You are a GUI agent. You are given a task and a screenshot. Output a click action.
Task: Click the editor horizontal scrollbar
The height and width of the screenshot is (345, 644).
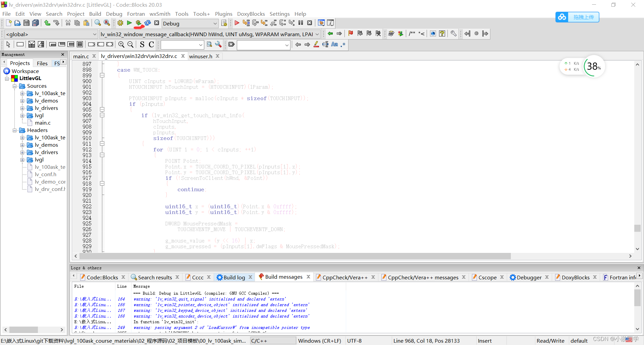(x=294, y=256)
